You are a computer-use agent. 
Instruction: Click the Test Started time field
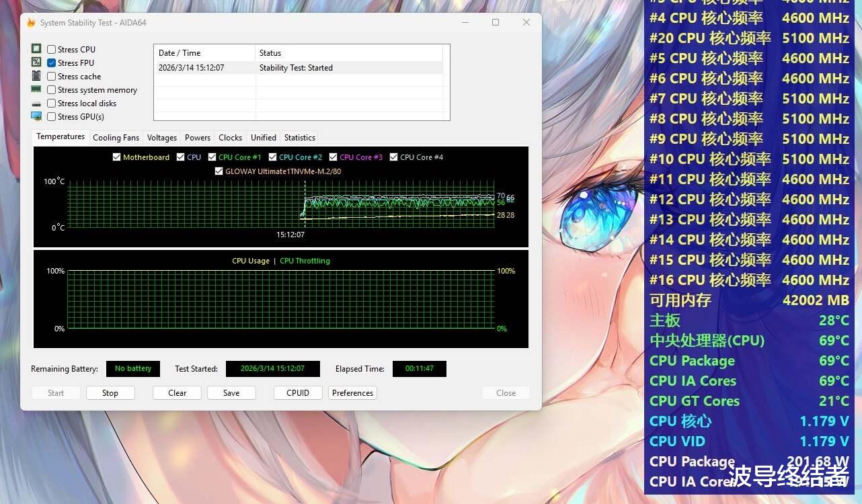[272, 369]
